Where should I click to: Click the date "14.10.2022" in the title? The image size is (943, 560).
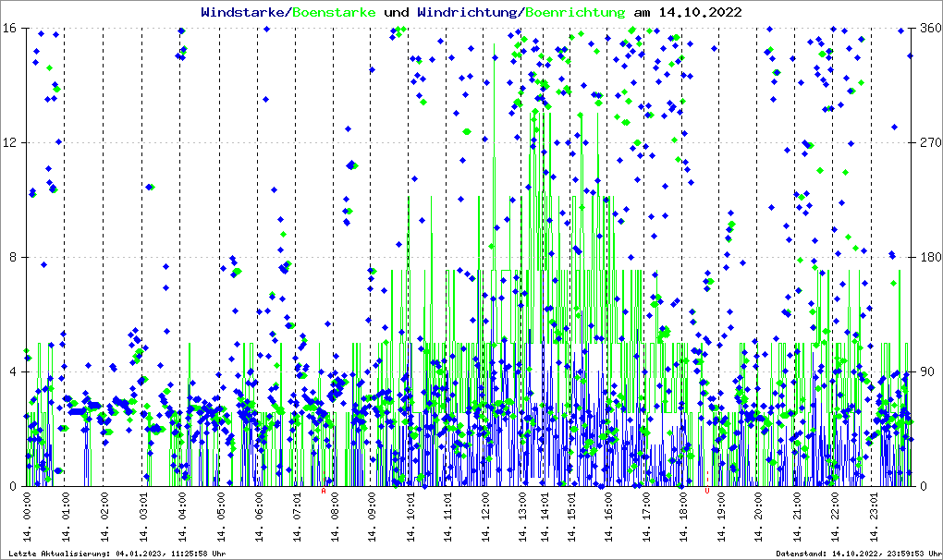[700, 12]
